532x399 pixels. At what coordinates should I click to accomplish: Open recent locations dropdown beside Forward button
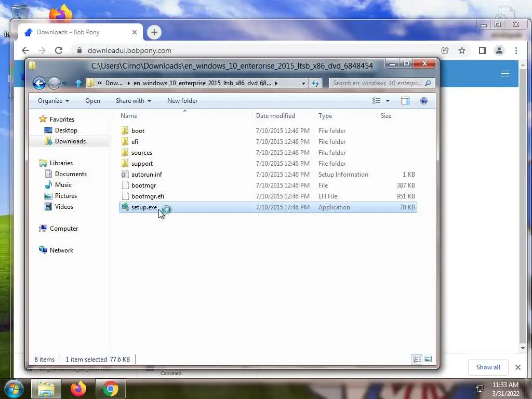[64, 84]
